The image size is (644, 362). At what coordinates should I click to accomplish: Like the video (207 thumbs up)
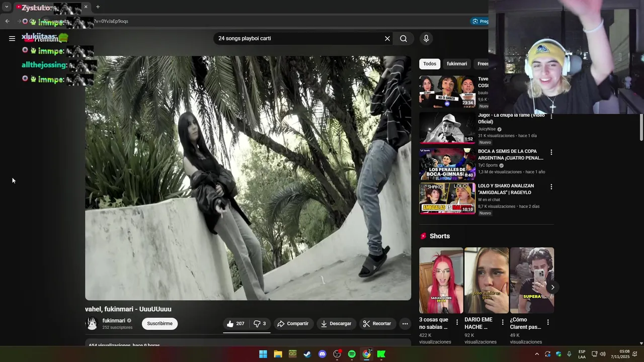(x=235, y=324)
